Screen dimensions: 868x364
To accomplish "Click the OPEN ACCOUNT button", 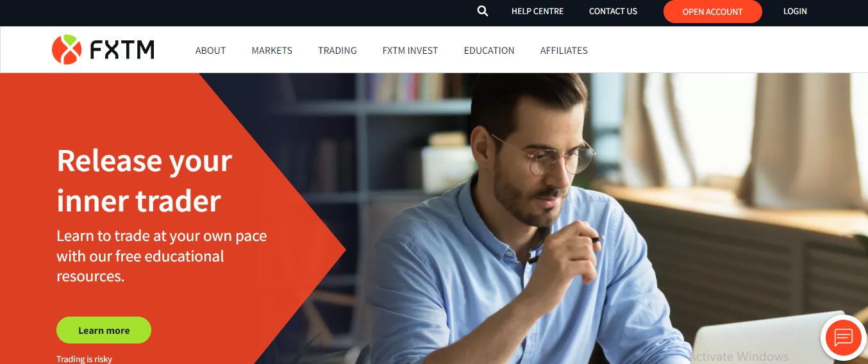I will [712, 12].
